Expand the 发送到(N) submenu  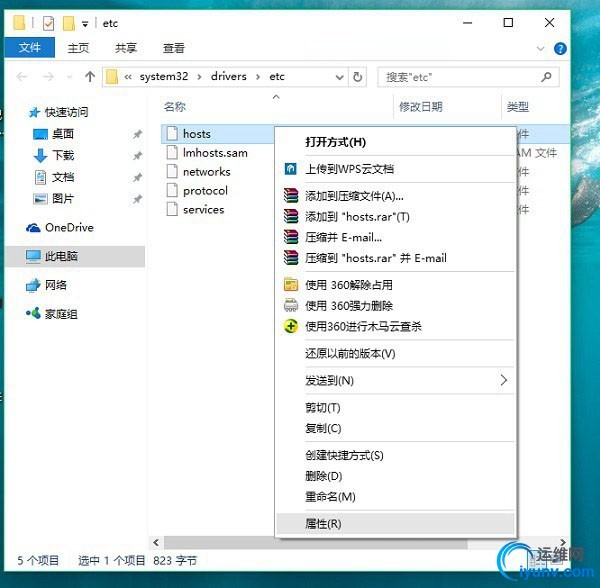click(395, 380)
